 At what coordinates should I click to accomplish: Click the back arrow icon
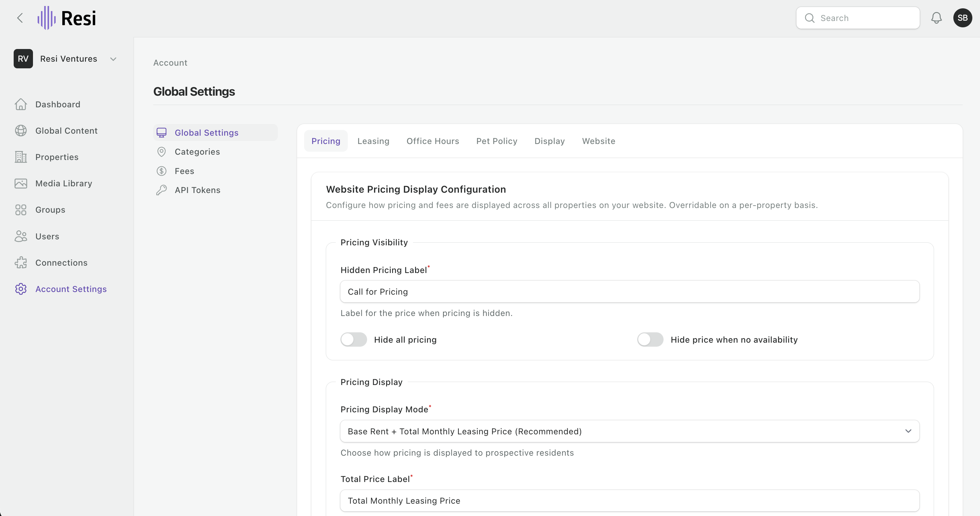click(20, 18)
